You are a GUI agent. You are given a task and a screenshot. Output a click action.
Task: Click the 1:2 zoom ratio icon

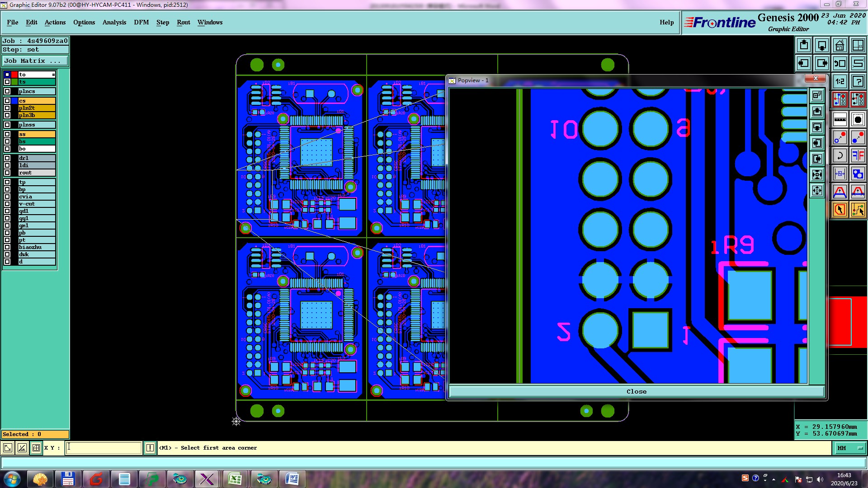pos(840,81)
